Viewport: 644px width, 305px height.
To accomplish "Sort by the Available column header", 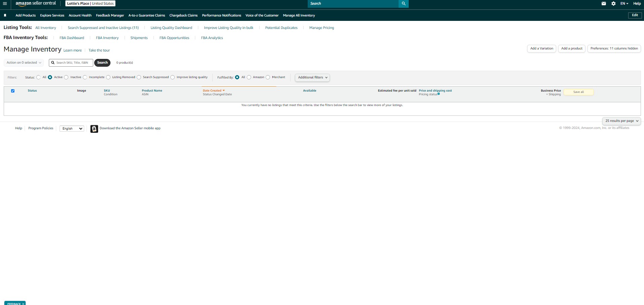I will click(x=310, y=91).
